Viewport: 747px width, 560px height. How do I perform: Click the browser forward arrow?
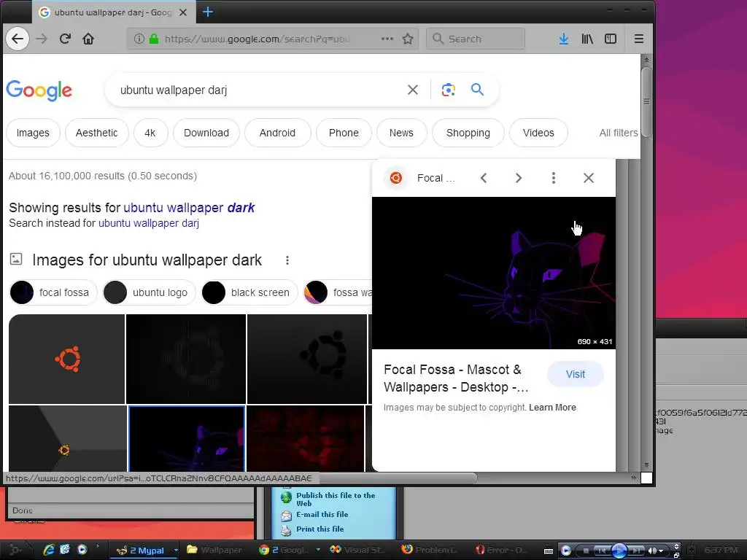[42, 39]
